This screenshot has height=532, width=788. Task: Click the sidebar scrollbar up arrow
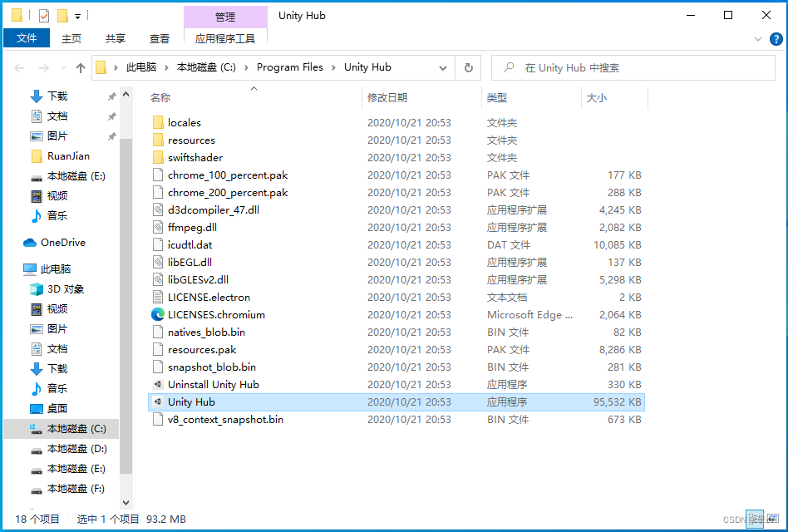[x=126, y=95]
